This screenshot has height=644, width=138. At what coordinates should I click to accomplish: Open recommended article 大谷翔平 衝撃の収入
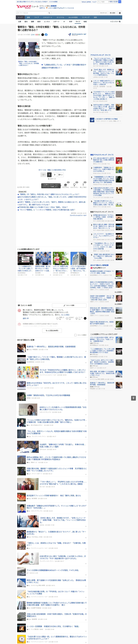[63, 446]
